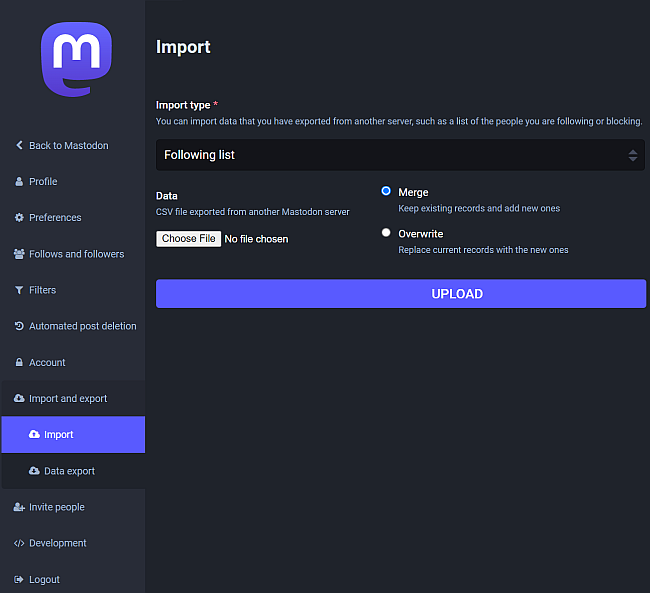This screenshot has width=650, height=593.
Task: Select the Overwrite radio button
Action: coord(386,232)
